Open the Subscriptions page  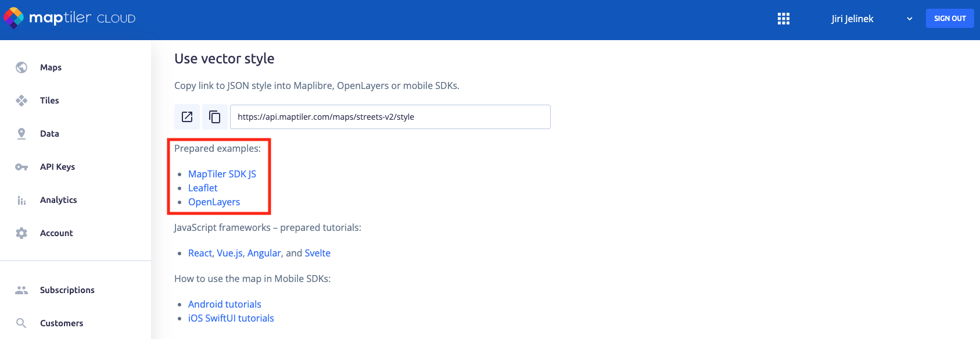tap(67, 290)
